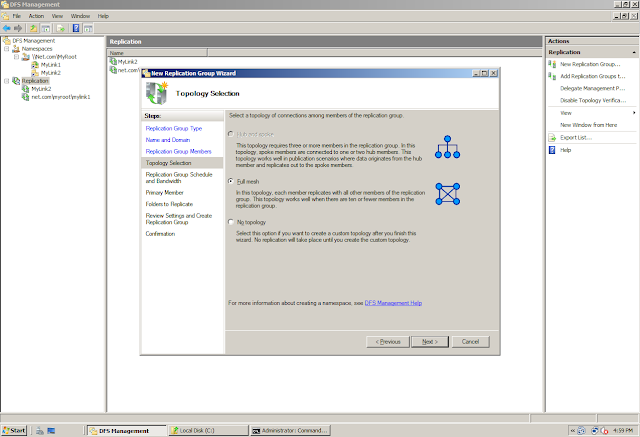Select the Hub and spoke radio button

pyautogui.click(x=231, y=134)
